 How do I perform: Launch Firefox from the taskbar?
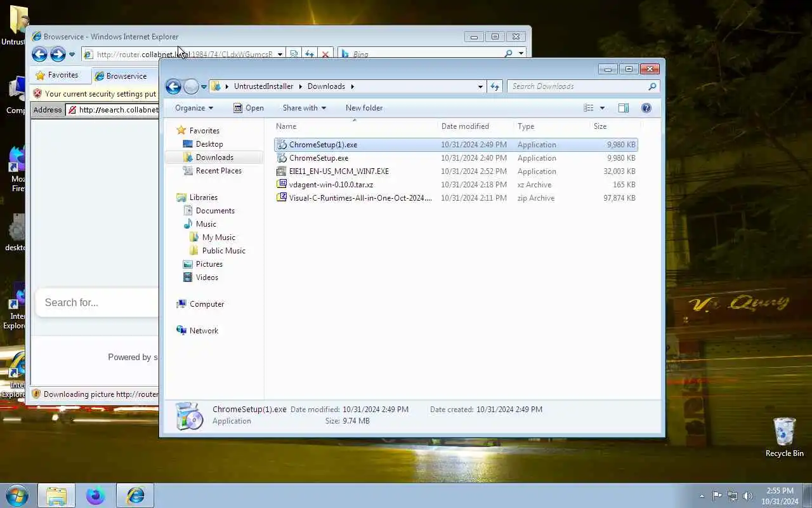pos(96,495)
